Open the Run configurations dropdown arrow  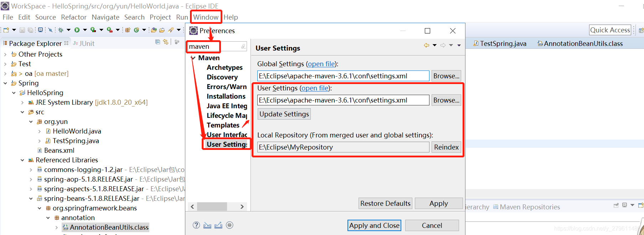click(x=85, y=30)
